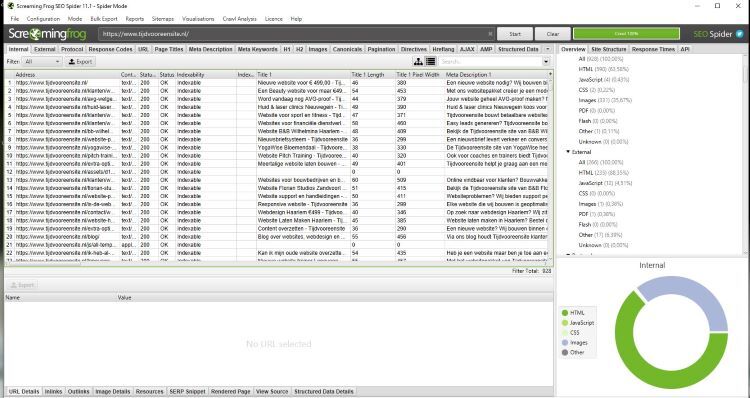Open the Configuration menu
The image size is (750, 398).
pos(43,19)
